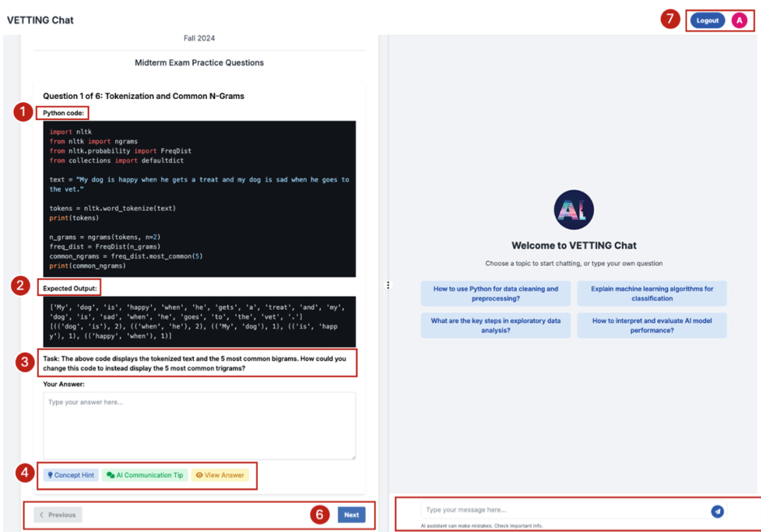The image size is (761, 532).
Task: Click the Your Answer text area
Action: tap(200, 425)
